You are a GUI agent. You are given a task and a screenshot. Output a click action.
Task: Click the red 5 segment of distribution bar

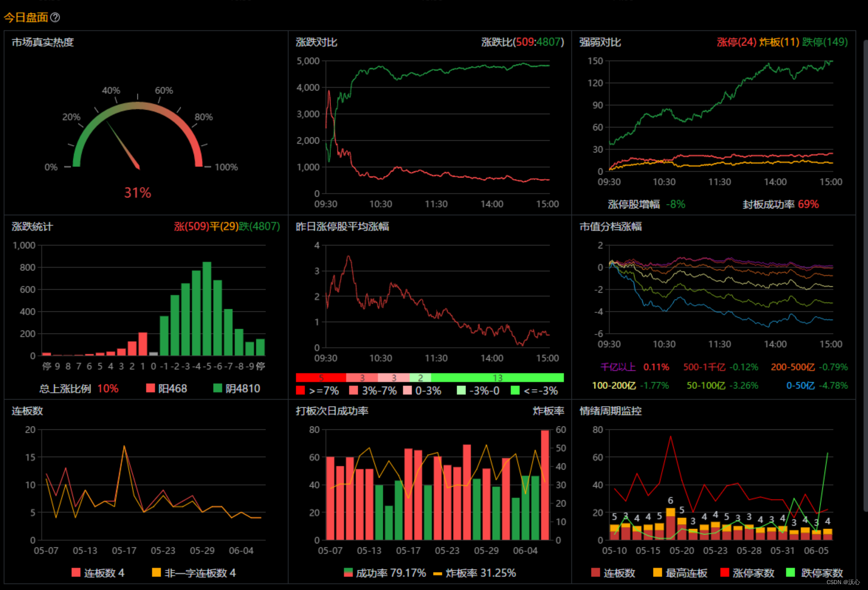click(x=321, y=378)
